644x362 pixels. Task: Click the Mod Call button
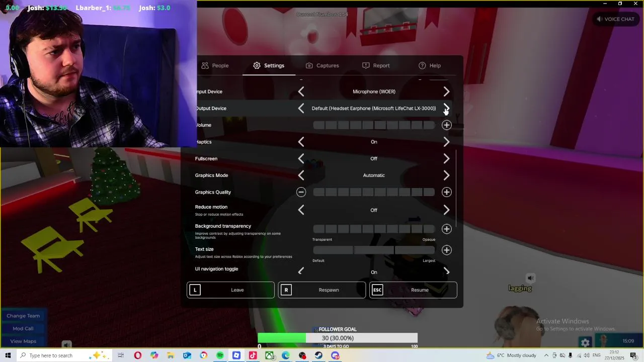23,328
